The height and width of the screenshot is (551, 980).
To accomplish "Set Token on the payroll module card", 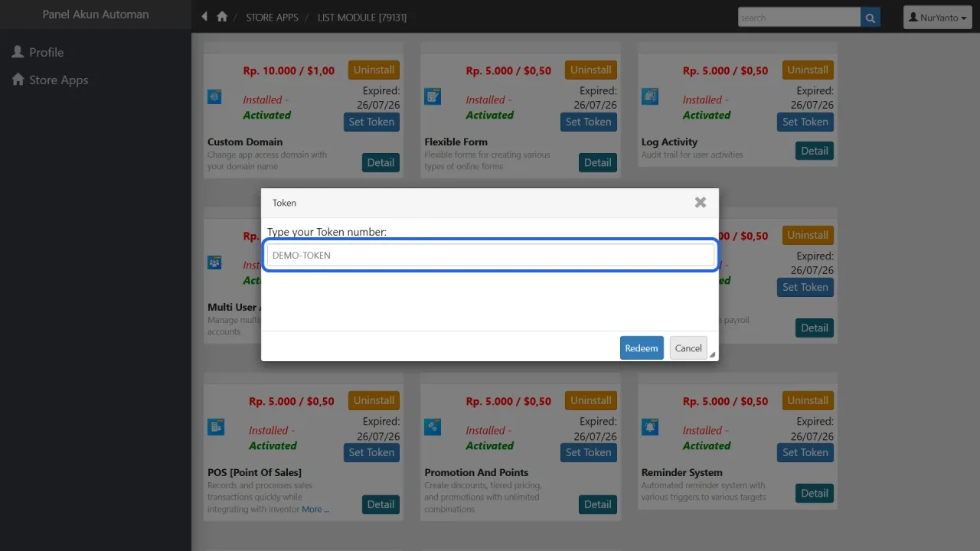I will click(x=805, y=287).
